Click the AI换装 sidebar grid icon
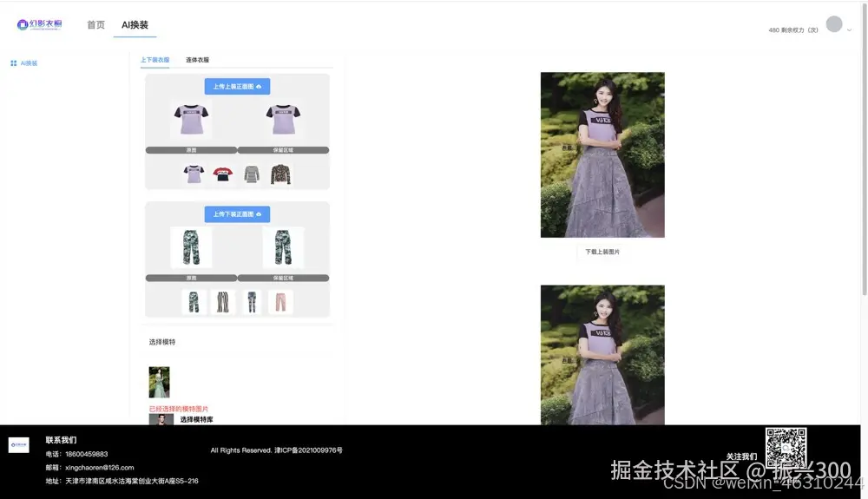Image resolution: width=868 pixels, height=499 pixels. [13, 63]
